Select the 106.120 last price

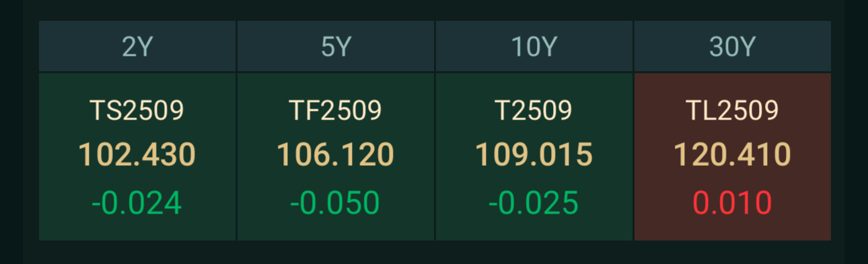click(336, 155)
